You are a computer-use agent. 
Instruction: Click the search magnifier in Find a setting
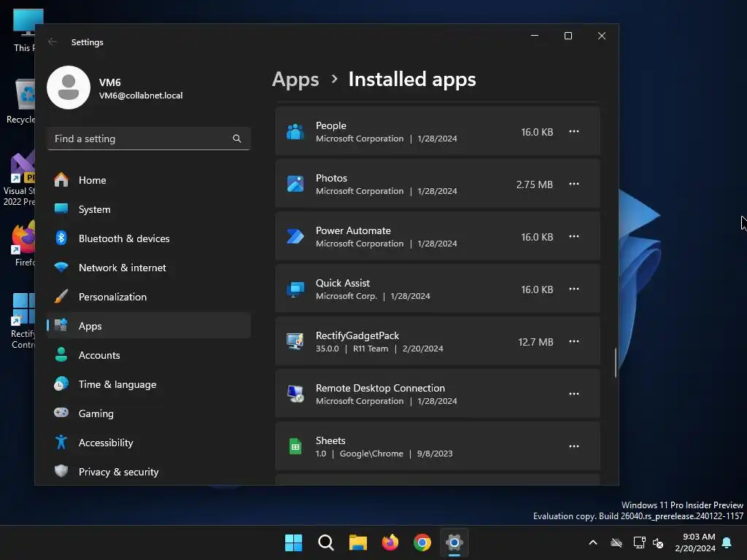(237, 139)
